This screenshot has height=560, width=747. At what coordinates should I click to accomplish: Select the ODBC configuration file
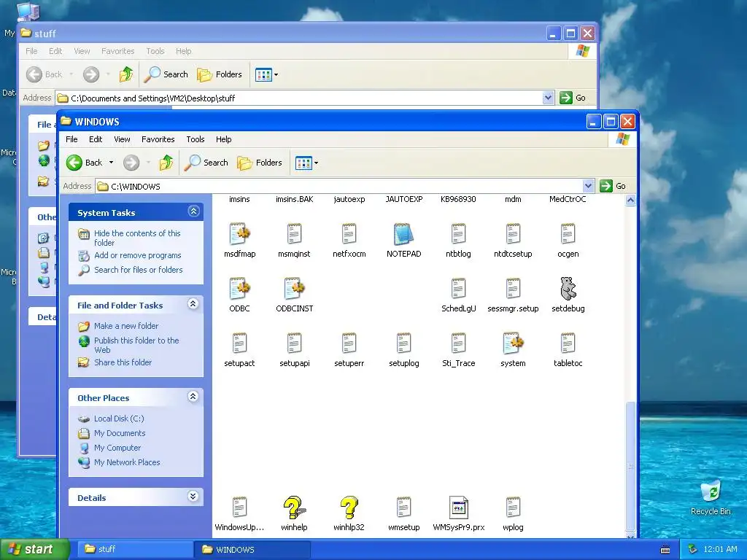pos(239,289)
